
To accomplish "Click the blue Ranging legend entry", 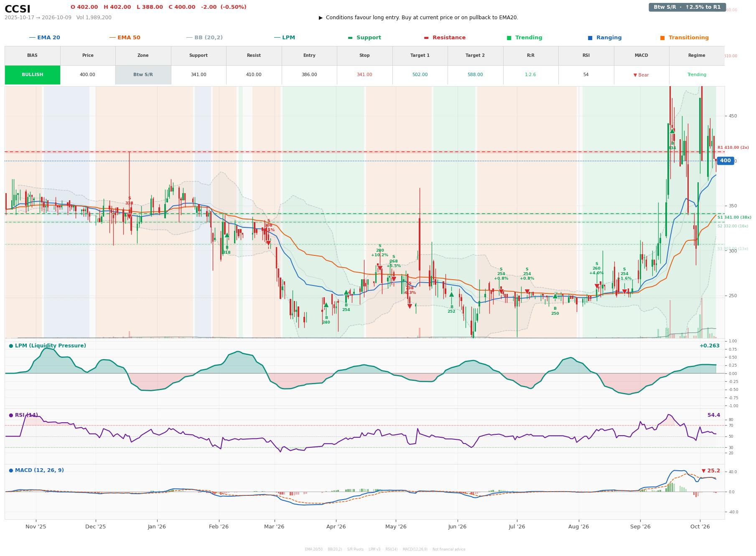I will (x=605, y=38).
